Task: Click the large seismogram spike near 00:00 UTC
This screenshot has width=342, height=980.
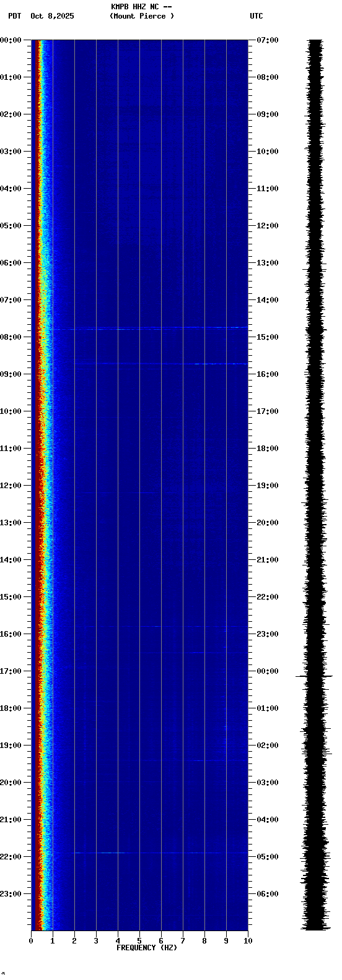Action: pyautogui.click(x=315, y=676)
